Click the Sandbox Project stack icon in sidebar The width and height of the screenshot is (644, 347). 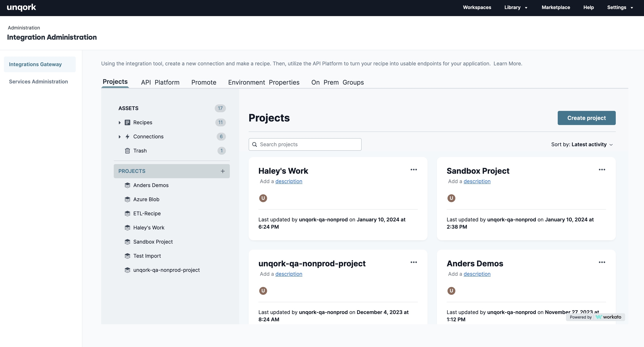[x=127, y=242]
